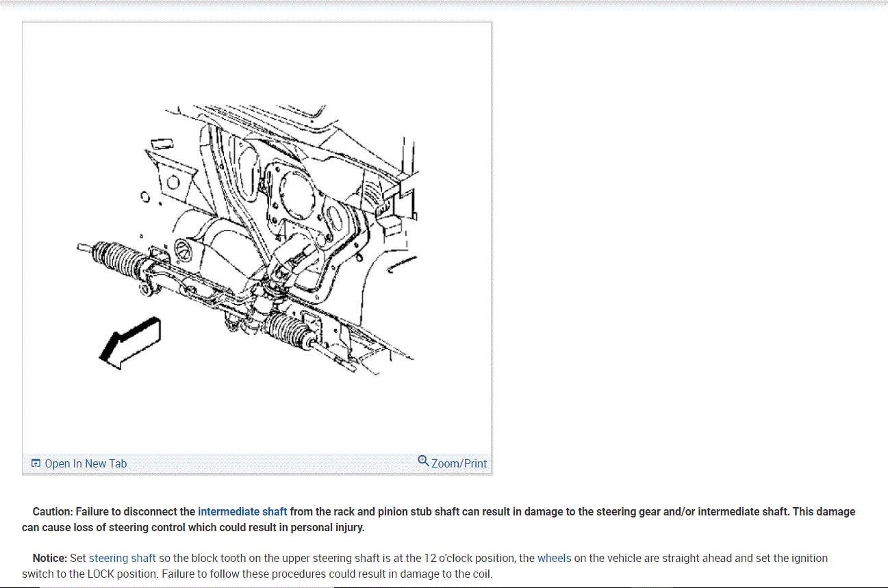Click the new-tab icon beside Open In New Tab

[x=36, y=463]
